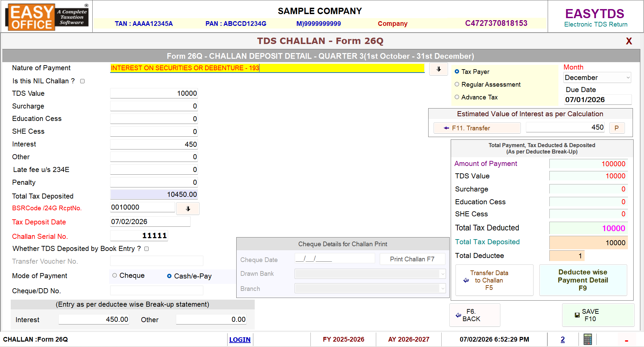Choose the Regular Assessment option

coord(457,84)
